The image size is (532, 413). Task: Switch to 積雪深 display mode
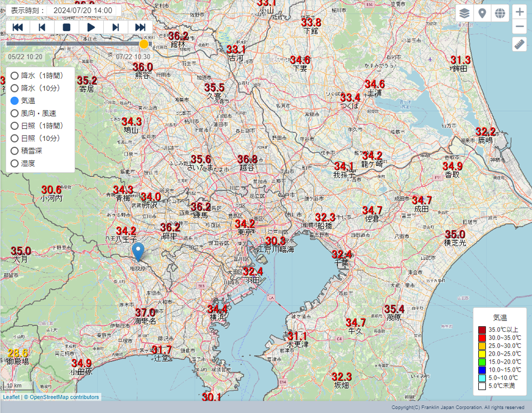click(x=15, y=151)
